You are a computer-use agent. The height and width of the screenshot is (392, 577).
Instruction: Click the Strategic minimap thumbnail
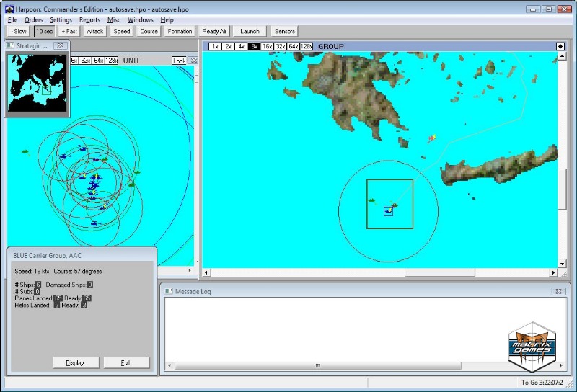[38, 83]
